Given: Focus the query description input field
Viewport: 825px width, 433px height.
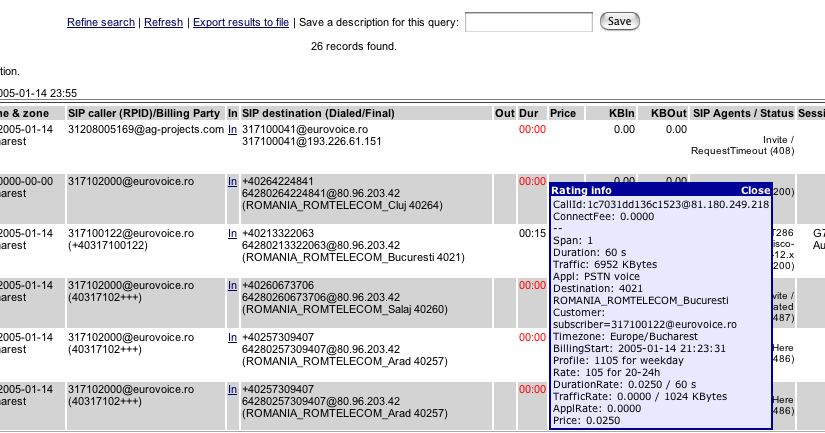Looking at the screenshot, I should tap(529, 22).
